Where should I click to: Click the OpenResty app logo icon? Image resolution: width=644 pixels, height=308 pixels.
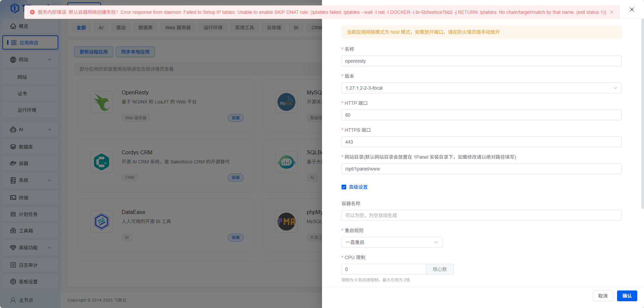(x=101, y=102)
